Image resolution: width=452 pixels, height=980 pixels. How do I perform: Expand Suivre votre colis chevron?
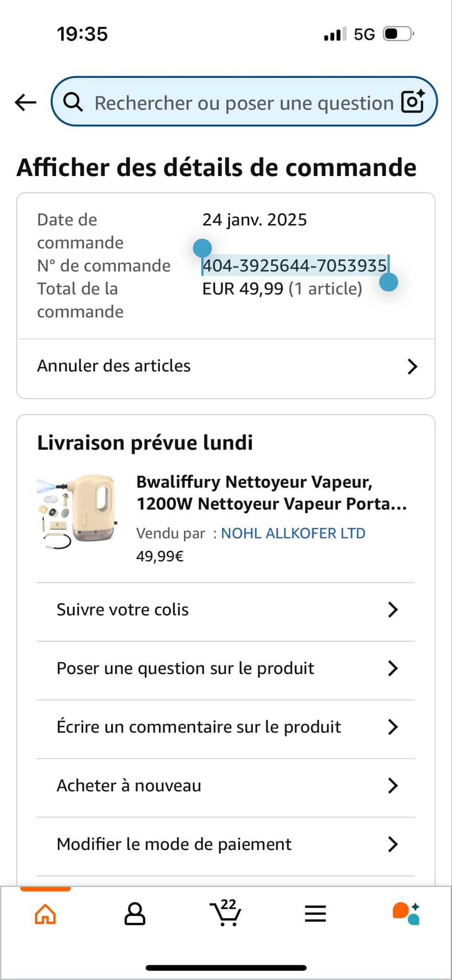[x=393, y=610]
